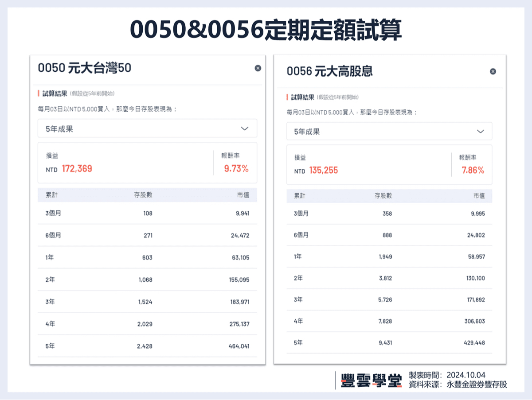
Task: Click share count 2,428 in 0050 table
Action: (145, 346)
